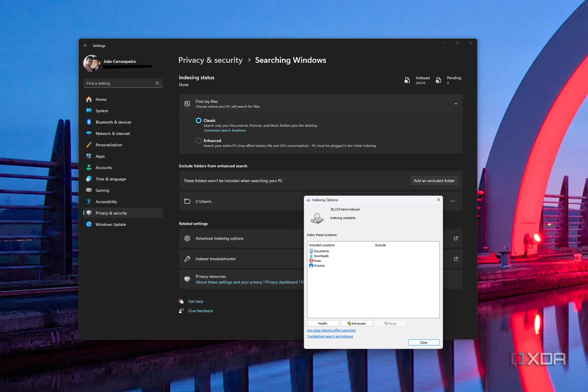Click the Indexer troubleshooter wrench icon
Screen dimensions: 588x392
click(x=187, y=259)
